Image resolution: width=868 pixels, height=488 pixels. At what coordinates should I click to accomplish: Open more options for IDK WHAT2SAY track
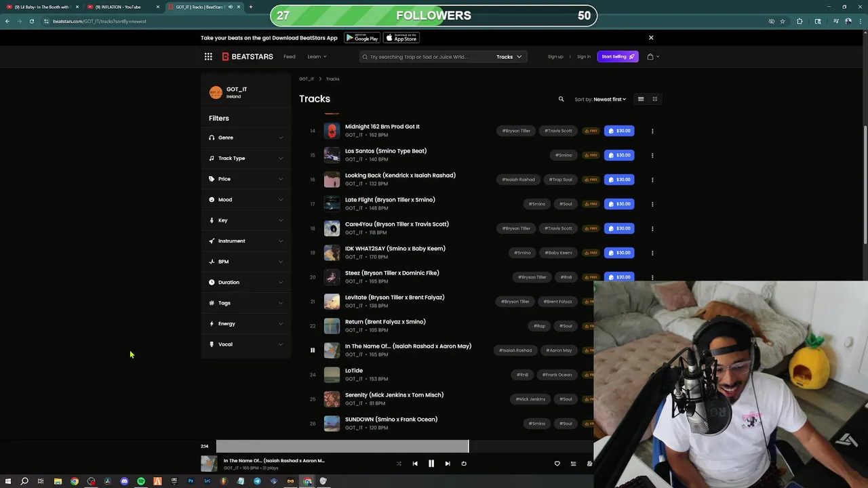pyautogui.click(x=652, y=253)
